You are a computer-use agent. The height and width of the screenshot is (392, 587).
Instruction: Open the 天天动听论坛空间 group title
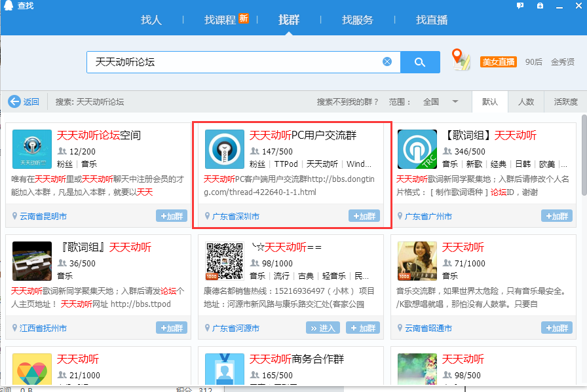click(x=99, y=135)
